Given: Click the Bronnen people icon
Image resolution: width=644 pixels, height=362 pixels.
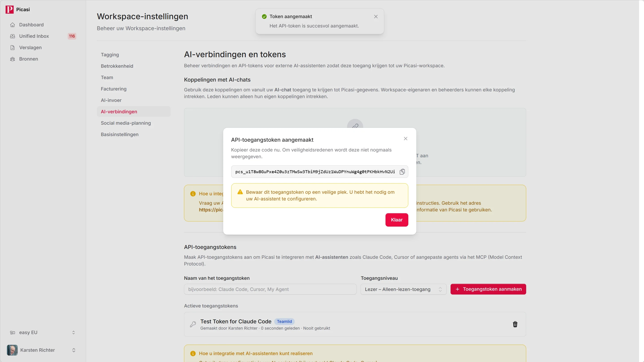Looking at the screenshot, I should (x=13, y=59).
